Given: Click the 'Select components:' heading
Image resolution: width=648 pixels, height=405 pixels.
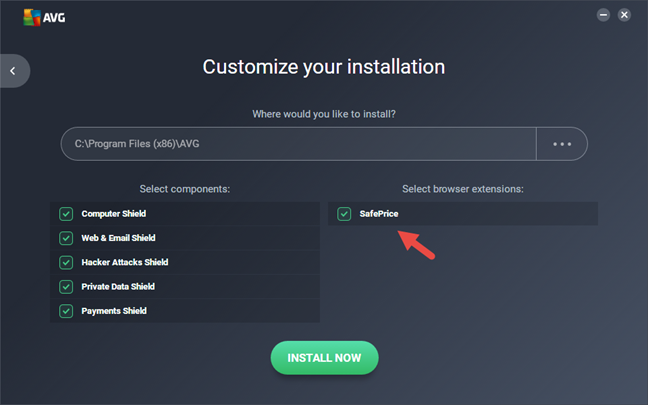Looking at the screenshot, I should point(185,189).
